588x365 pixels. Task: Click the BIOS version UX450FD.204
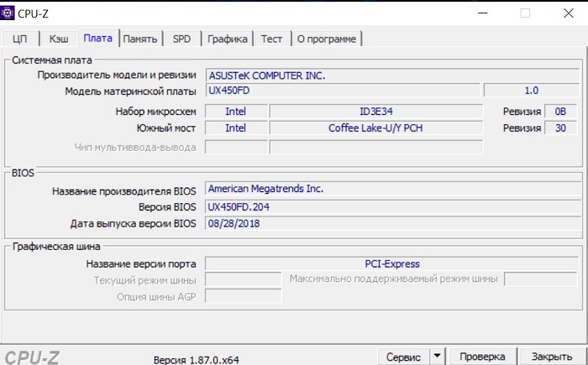click(x=392, y=207)
